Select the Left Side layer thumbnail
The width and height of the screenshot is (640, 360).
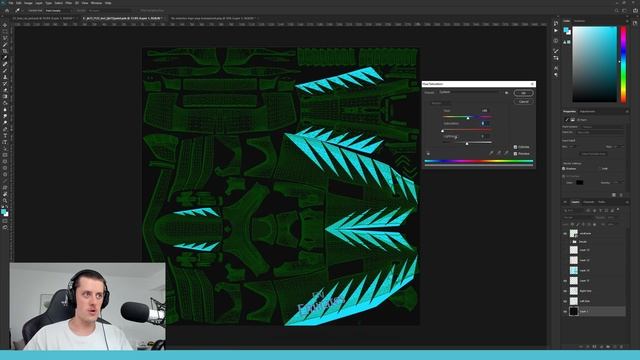point(574,301)
